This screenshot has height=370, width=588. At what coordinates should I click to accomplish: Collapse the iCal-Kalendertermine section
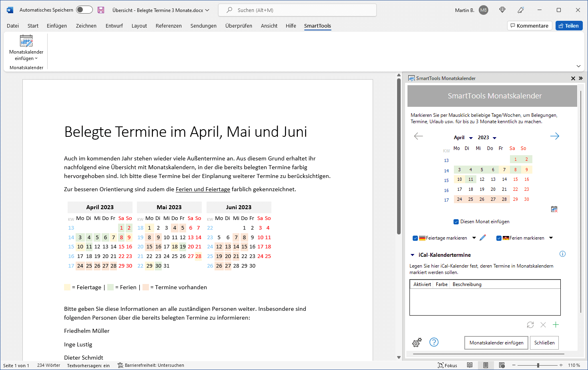tap(412, 255)
